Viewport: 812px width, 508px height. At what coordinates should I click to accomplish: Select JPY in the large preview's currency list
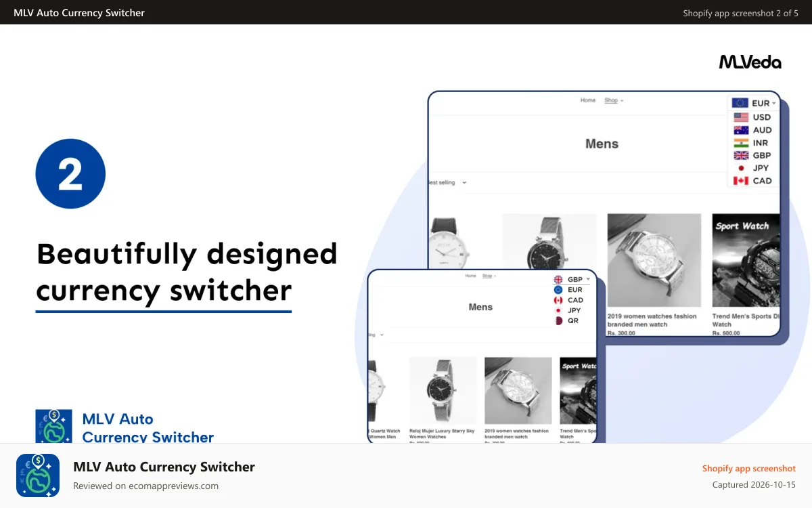pos(752,168)
